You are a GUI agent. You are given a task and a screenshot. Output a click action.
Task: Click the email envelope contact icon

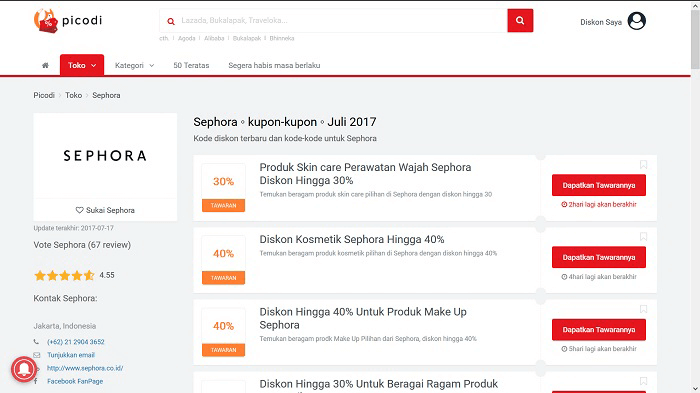[37, 355]
